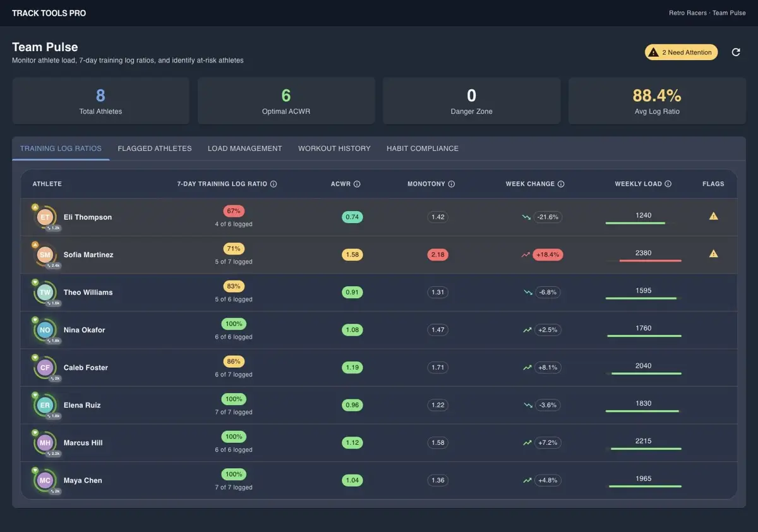This screenshot has height=532, width=758.
Task: Click Marcus Hill's monotony value 1.58
Action: [x=438, y=442]
